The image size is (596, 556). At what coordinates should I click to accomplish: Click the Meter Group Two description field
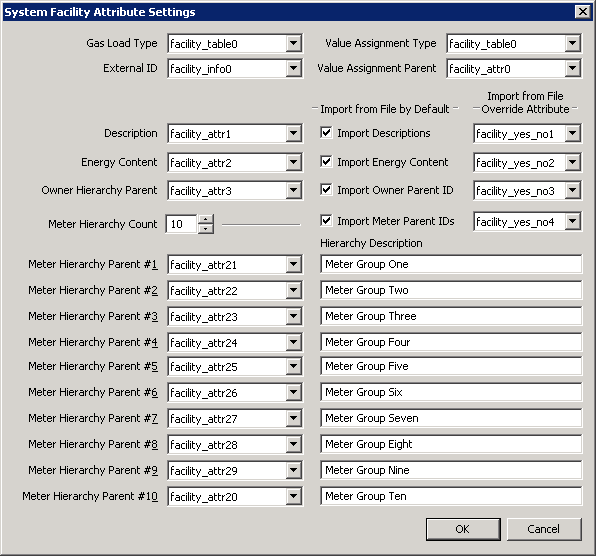click(451, 290)
